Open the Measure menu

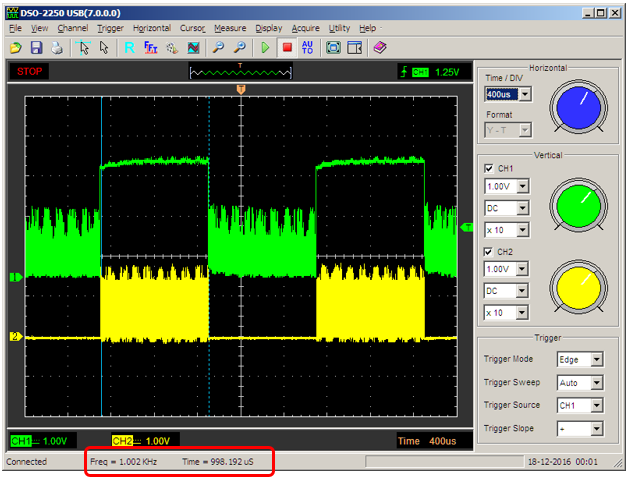(230, 28)
